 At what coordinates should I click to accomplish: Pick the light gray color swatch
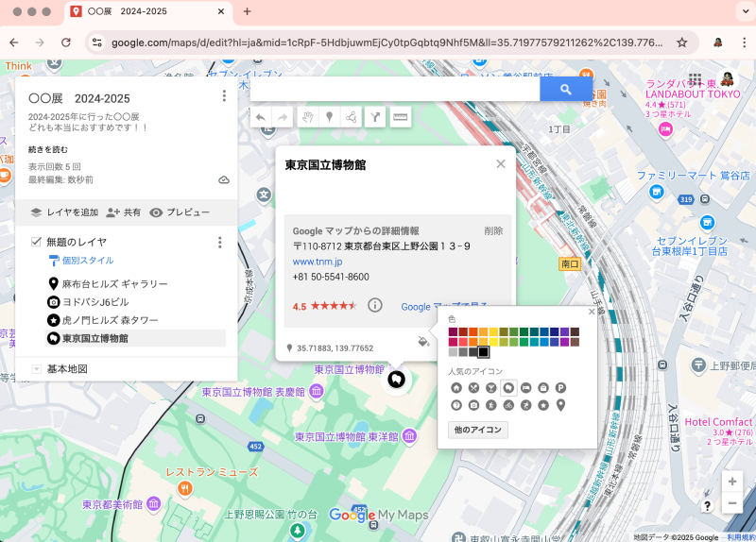pyautogui.click(x=453, y=352)
